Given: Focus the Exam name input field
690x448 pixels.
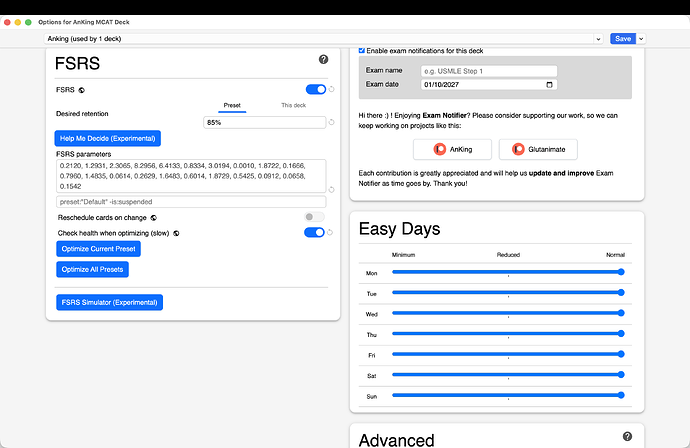Looking at the screenshot, I should click(x=489, y=71).
